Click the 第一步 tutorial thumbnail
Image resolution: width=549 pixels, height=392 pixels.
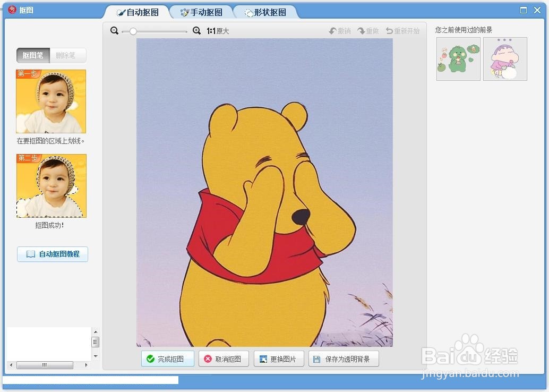point(51,101)
